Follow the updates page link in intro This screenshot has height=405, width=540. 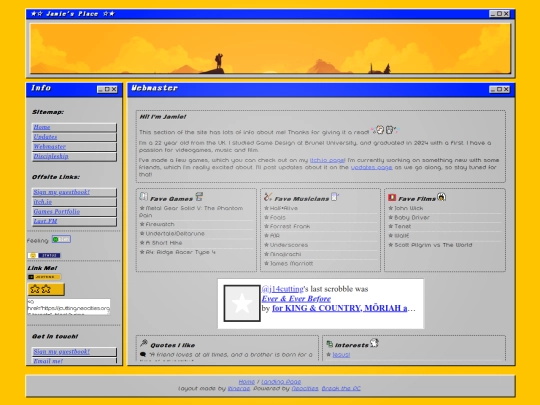372,167
